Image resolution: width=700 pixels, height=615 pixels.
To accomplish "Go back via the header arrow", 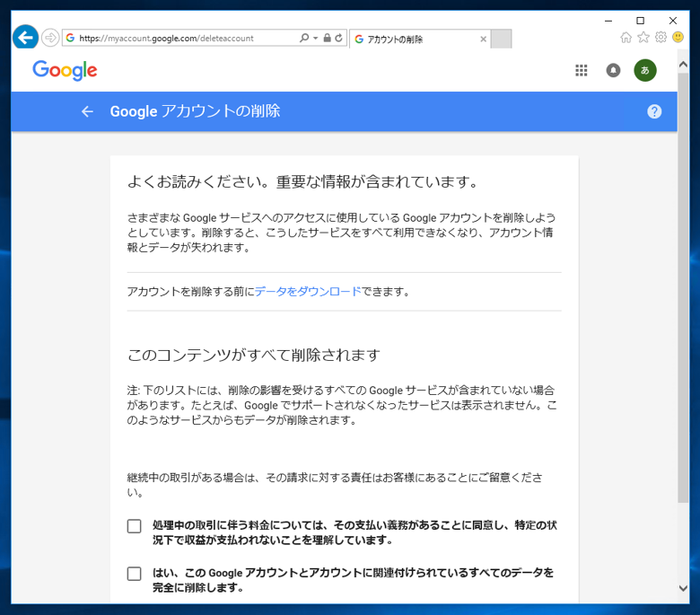I will coord(88,111).
